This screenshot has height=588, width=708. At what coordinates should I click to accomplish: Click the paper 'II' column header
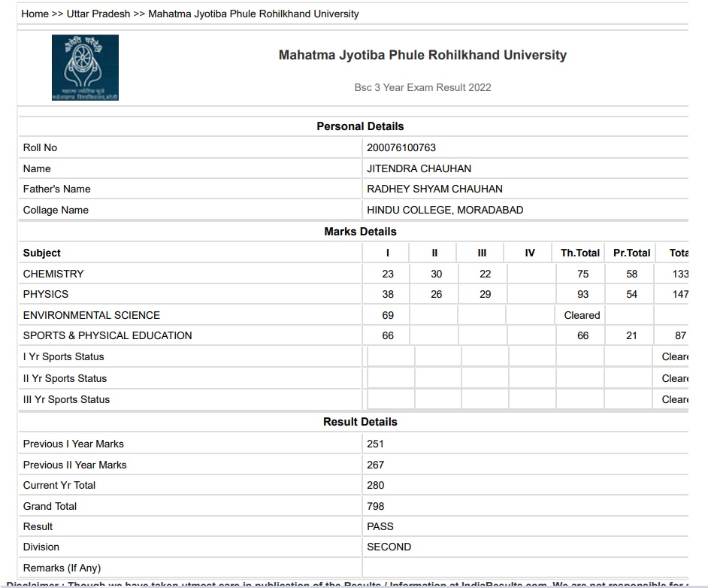435,253
